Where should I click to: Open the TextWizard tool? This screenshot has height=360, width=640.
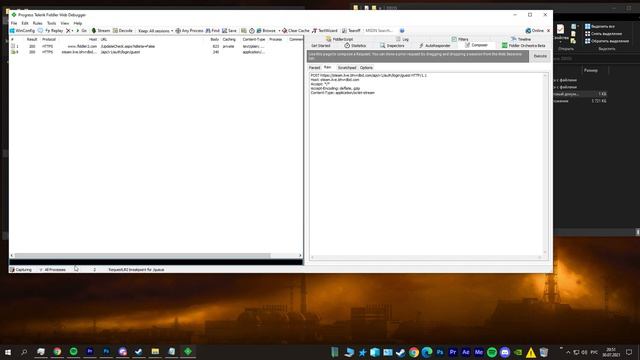[325, 31]
